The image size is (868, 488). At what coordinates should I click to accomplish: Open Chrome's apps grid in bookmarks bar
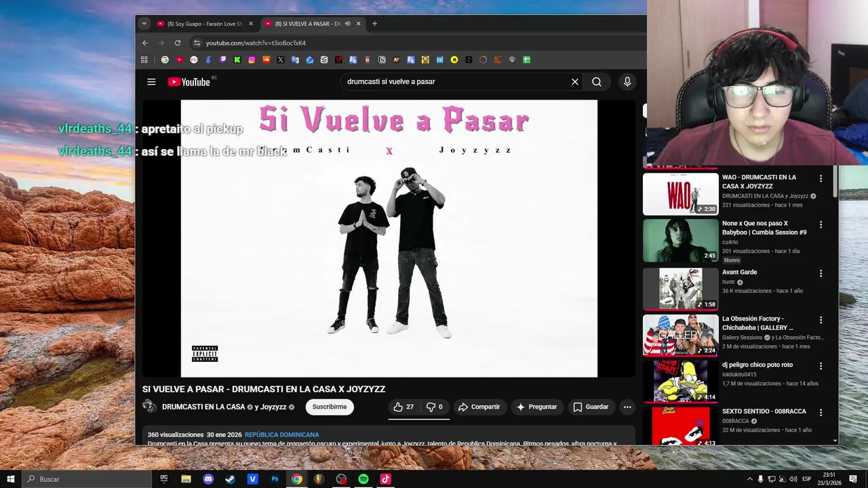coord(144,60)
